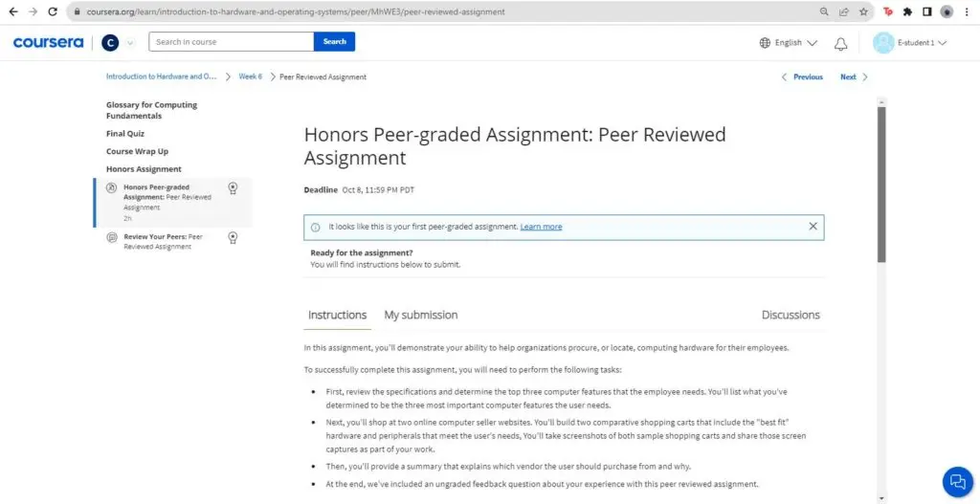Open the English language dropdown
Viewport: 980px width, 504px height.
795,42
